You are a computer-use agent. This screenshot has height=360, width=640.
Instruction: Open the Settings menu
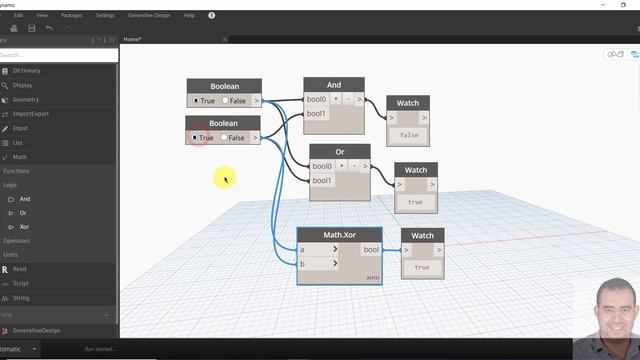pos(105,15)
